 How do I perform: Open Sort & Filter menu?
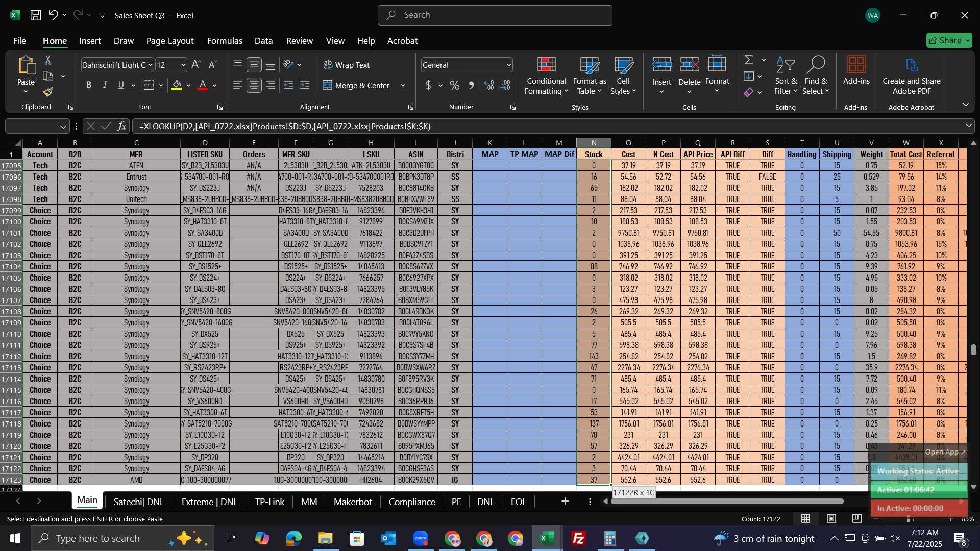(x=785, y=76)
